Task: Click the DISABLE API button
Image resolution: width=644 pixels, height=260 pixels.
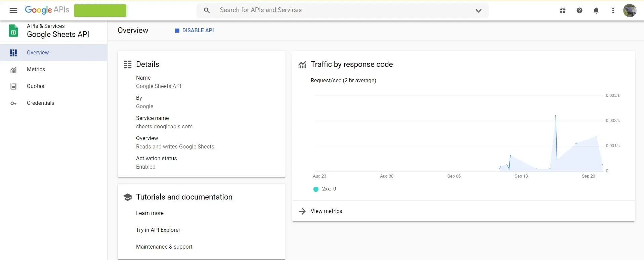Action: pyautogui.click(x=194, y=31)
